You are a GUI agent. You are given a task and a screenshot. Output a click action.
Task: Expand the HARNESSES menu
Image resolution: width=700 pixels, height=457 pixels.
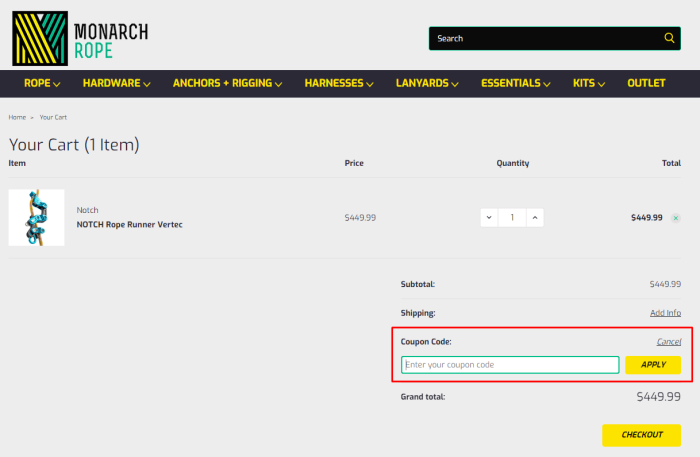coord(339,83)
